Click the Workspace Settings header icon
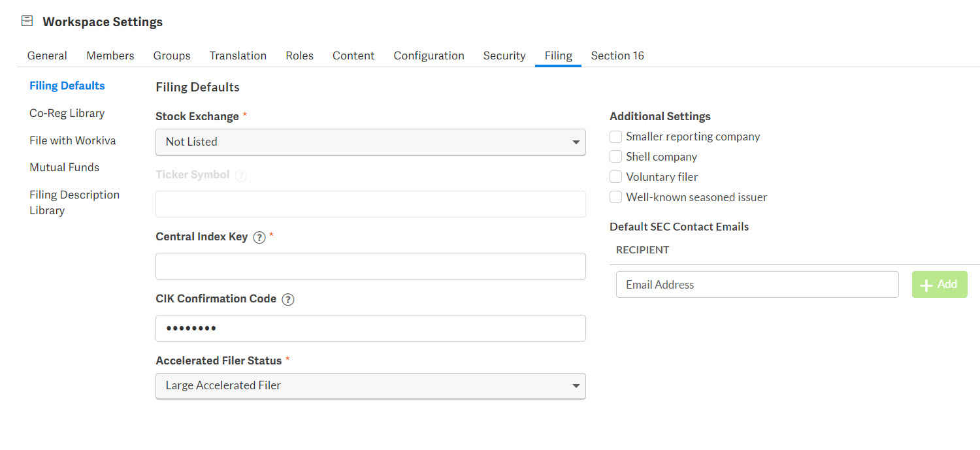Image resolution: width=980 pixels, height=450 pixels. 27,22
